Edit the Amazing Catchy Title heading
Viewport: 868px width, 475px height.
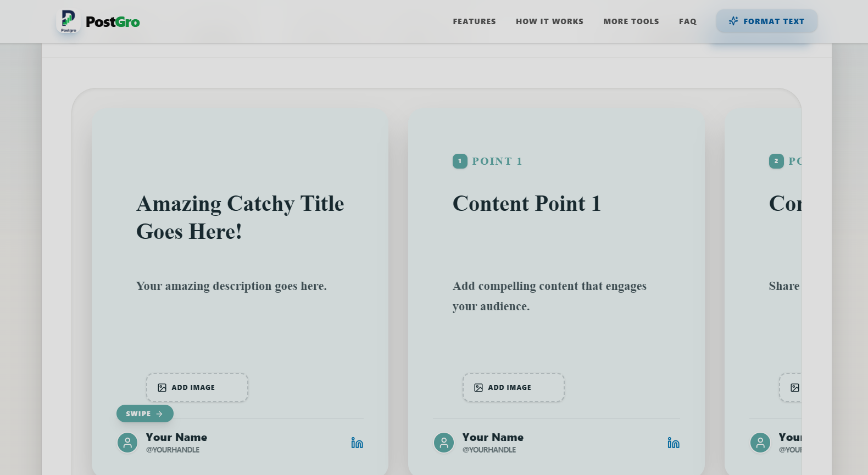tap(240, 217)
